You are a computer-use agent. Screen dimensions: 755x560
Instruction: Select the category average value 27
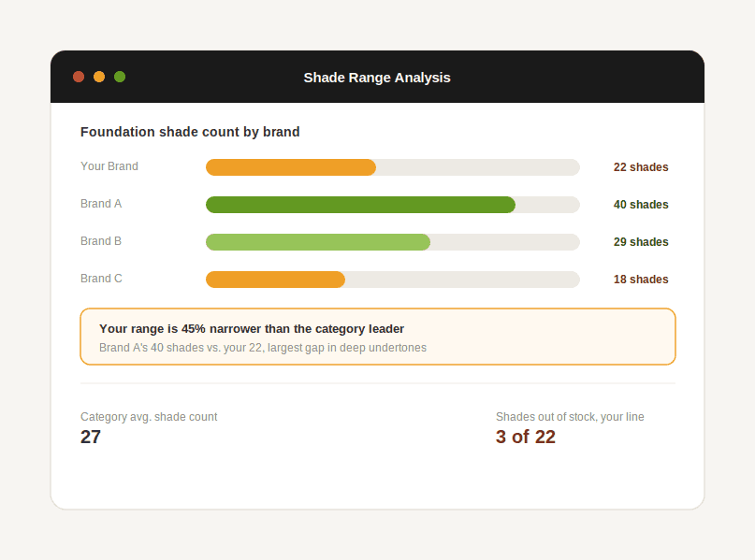[x=91, y=437]
